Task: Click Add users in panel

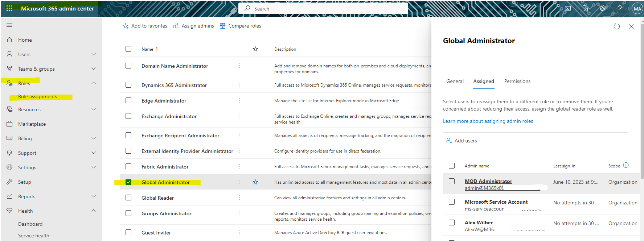Action: 462,141
